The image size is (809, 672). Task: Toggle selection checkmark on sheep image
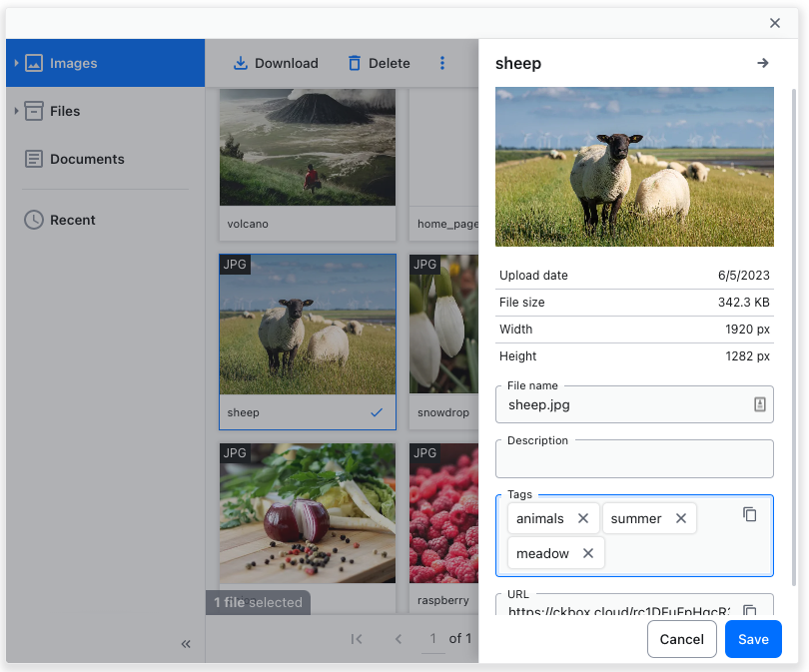click(377, 412)
